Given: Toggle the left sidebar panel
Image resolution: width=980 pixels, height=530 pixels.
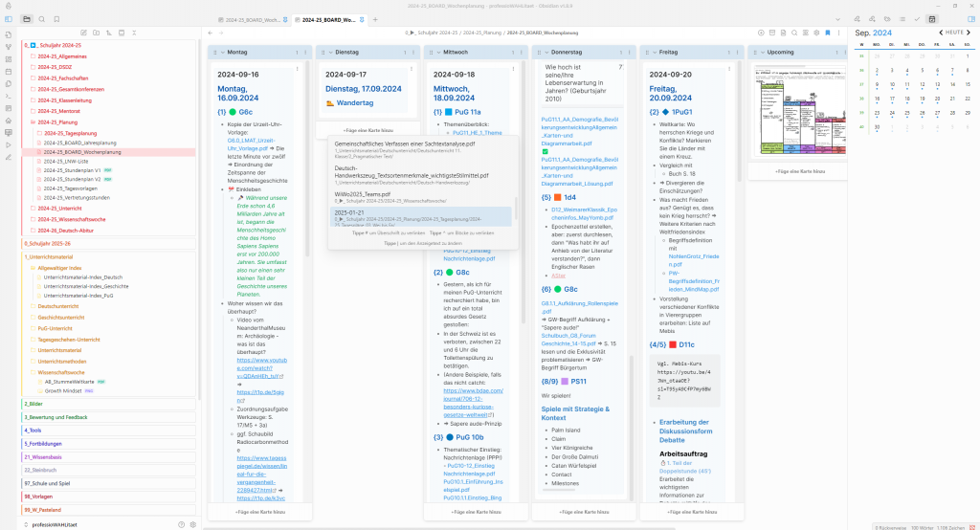Looking at the screenshot, I should click(x=9, y=19).
